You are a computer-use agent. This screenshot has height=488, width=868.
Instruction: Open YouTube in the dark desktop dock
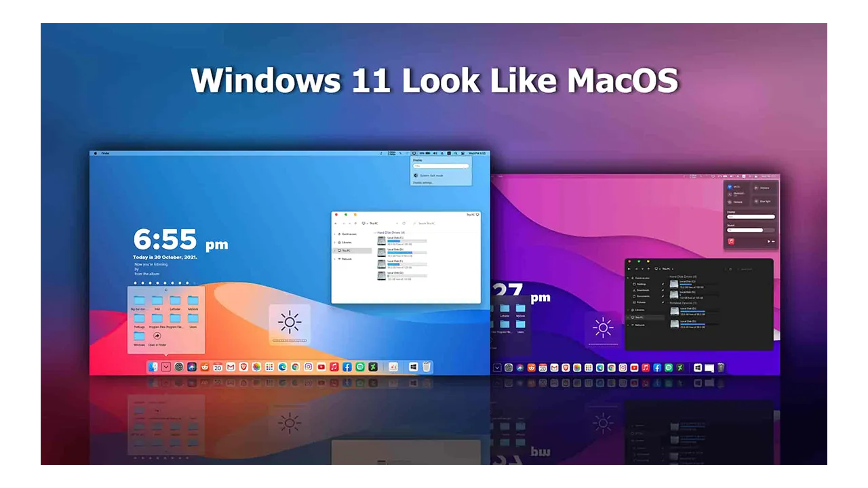[x=634, y=367]
